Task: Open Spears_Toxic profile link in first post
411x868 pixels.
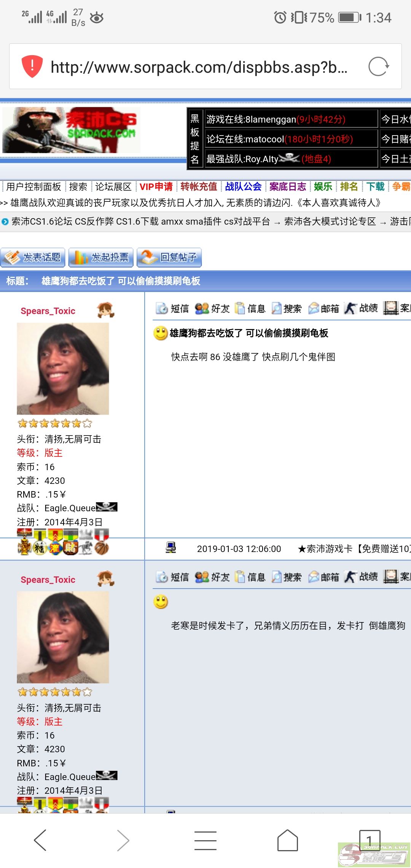Action: pos(48,311)
